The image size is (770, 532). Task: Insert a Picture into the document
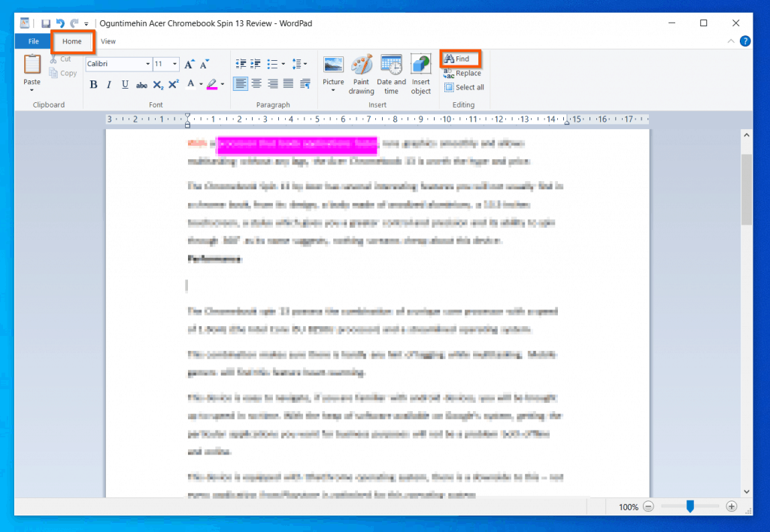332,72
